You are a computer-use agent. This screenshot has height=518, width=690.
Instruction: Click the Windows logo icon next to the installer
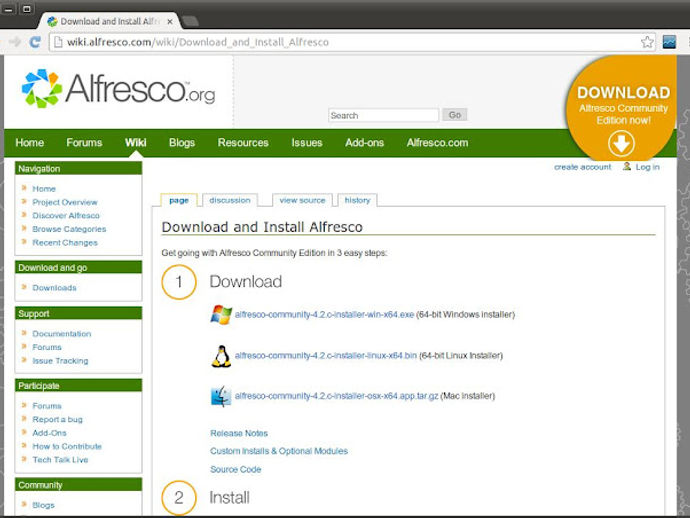pos(221,315)
